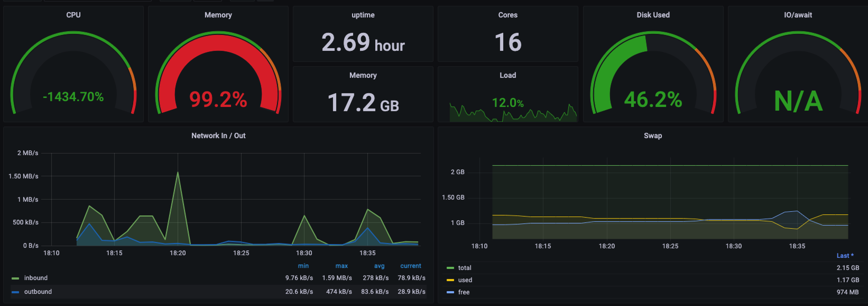Toggle the free swap series label

[464, 292]
